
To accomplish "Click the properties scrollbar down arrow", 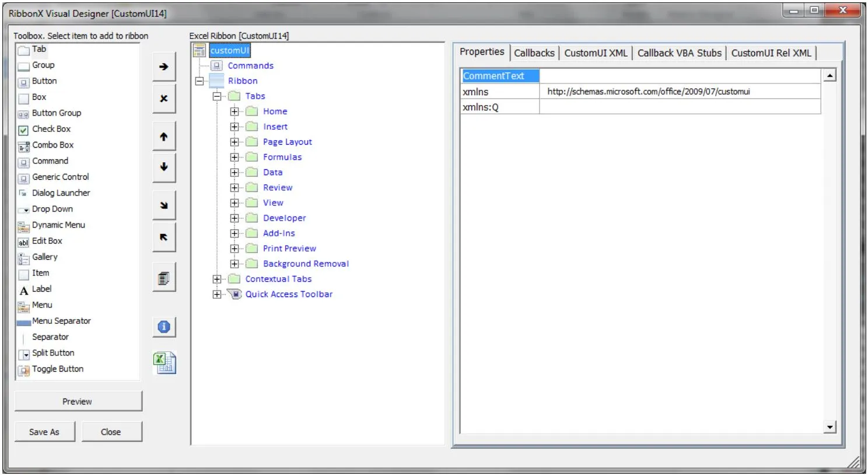I will point(829,427).
